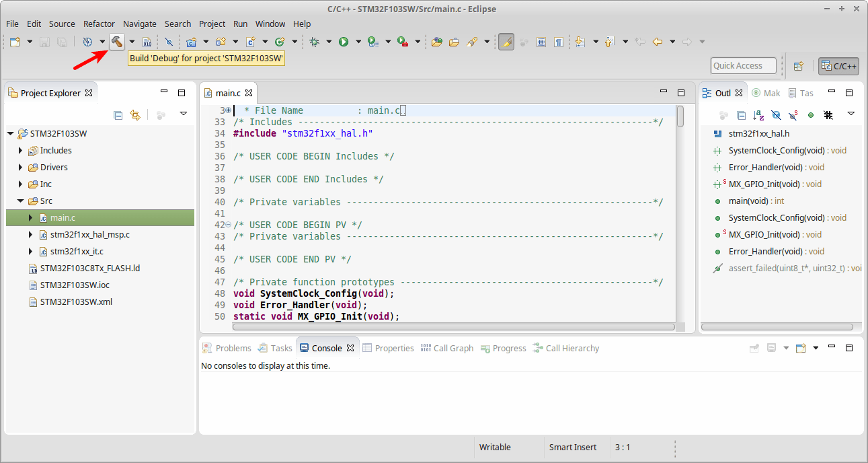Toggle Block Selection Mode
Image resolution: width=868 pixels, height=463 pixels.
pos(541,42)
